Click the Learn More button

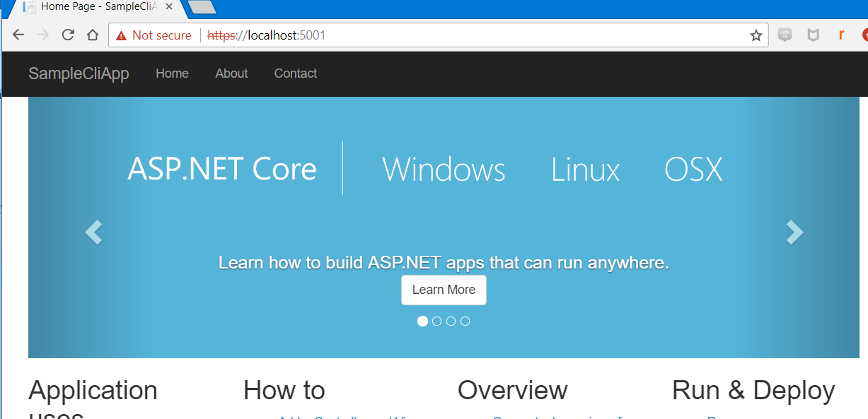click(444, 290)
